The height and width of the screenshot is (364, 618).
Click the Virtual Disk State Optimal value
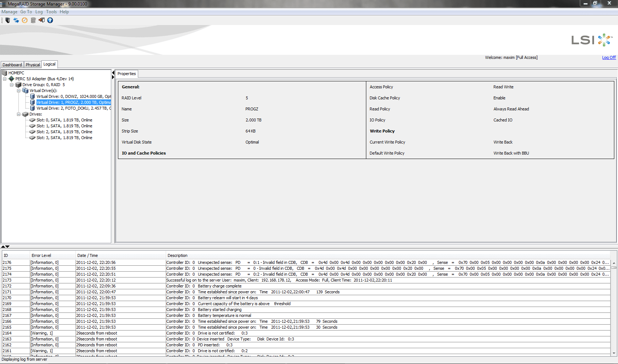coord(252,142)
